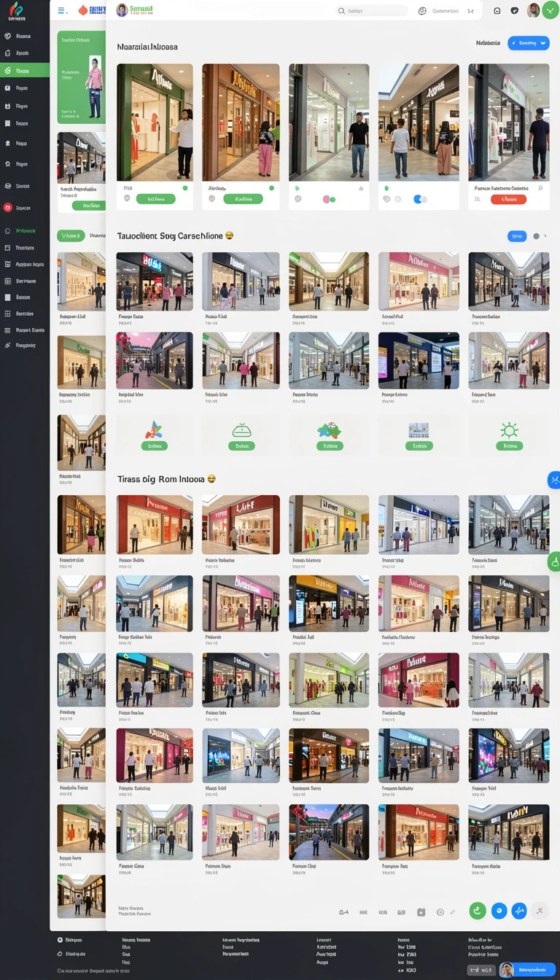
Task: Click the green sun outline feature icon
Action: pyautogui.click(x=509, y=430)
